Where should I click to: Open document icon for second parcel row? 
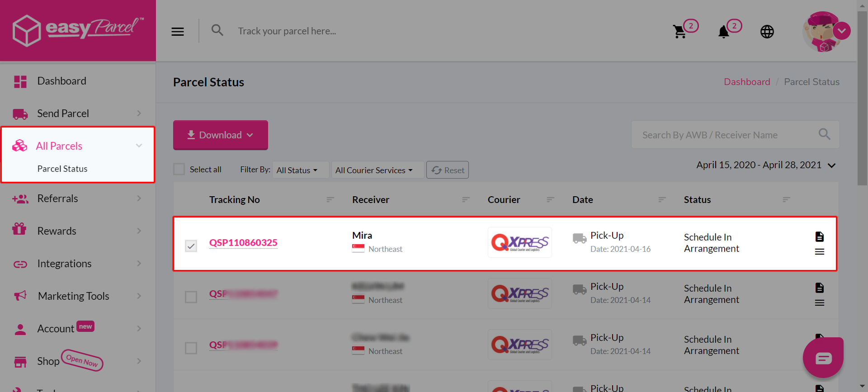pyautogui.click(x=820, y=288)
